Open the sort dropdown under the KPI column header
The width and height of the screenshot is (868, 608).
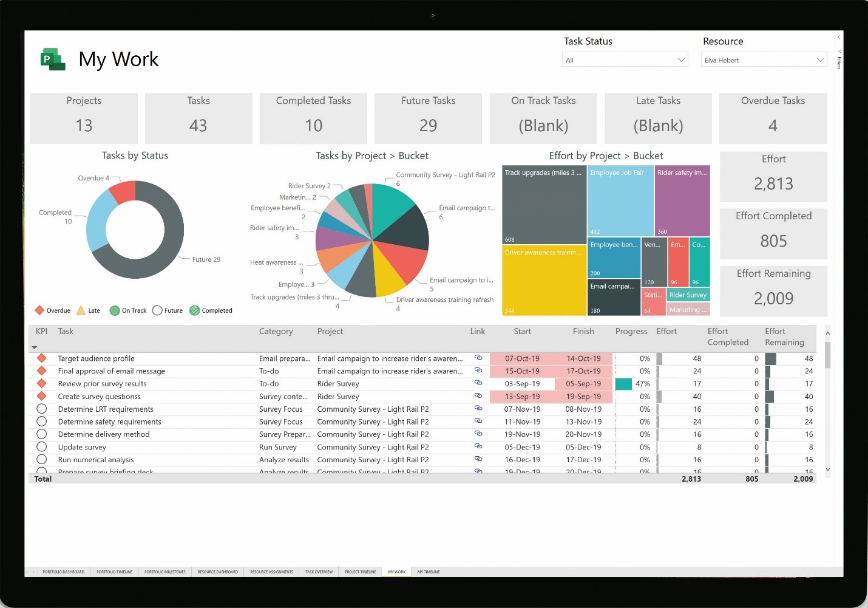point(35,347)
